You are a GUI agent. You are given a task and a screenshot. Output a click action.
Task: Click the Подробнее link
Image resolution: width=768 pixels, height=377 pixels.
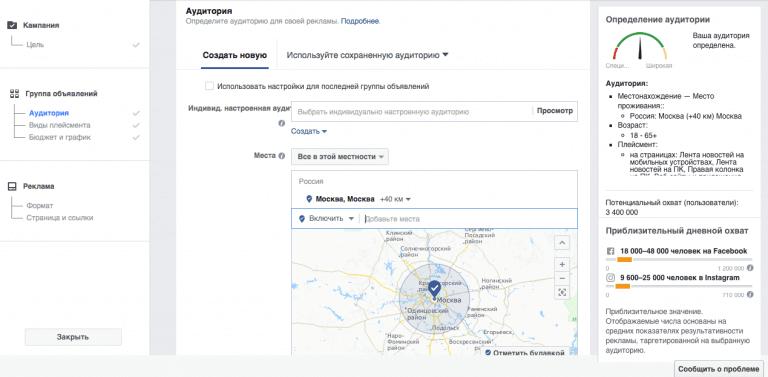click(360, 22)
